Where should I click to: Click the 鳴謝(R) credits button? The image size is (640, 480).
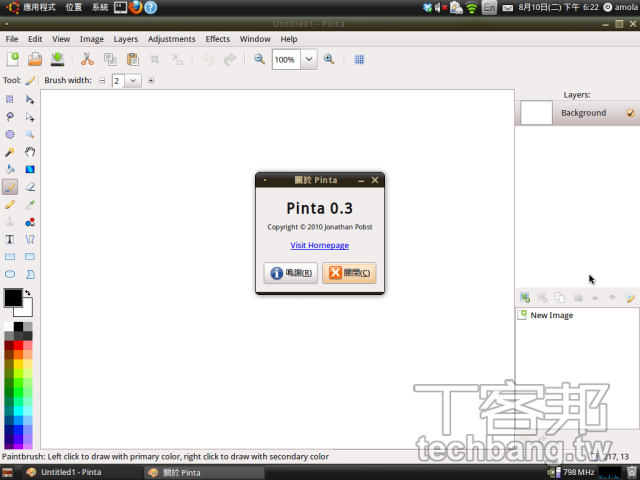tap(291, 273)
